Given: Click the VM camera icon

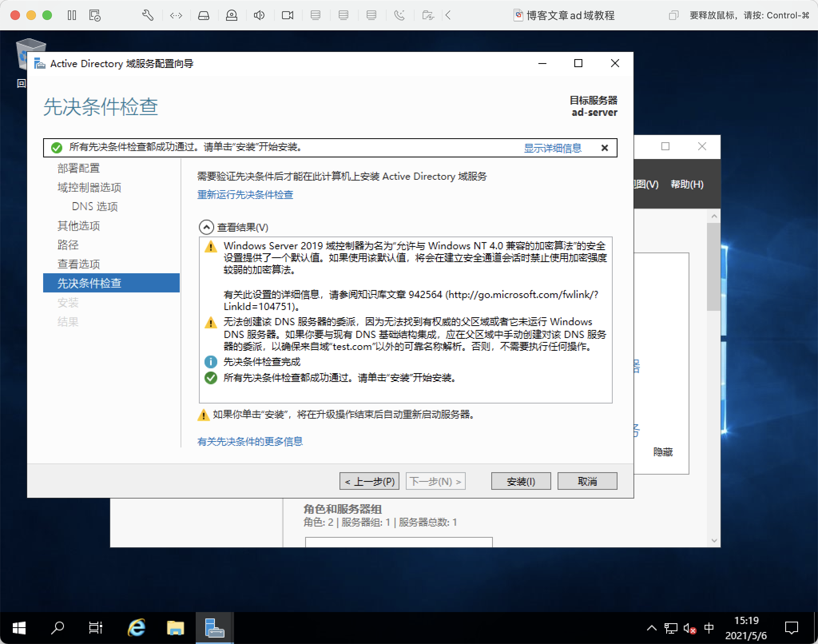Looking at the screenshot, I should 287,16.
